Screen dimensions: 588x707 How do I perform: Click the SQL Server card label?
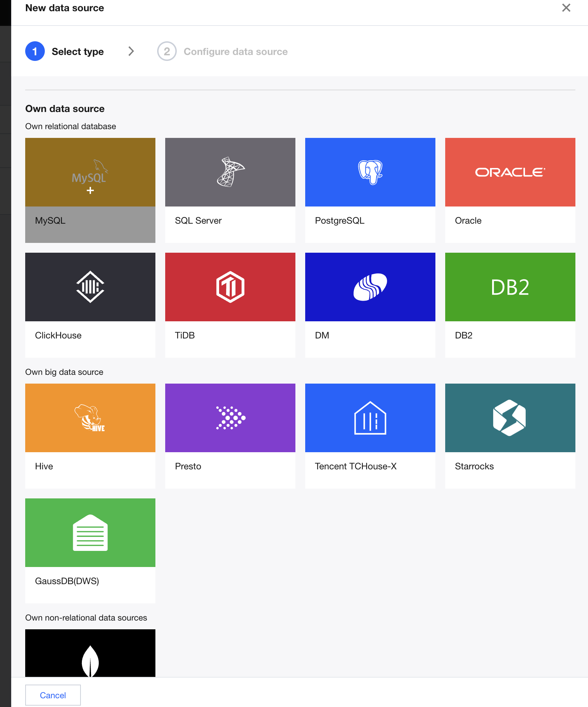click(198, 220)
